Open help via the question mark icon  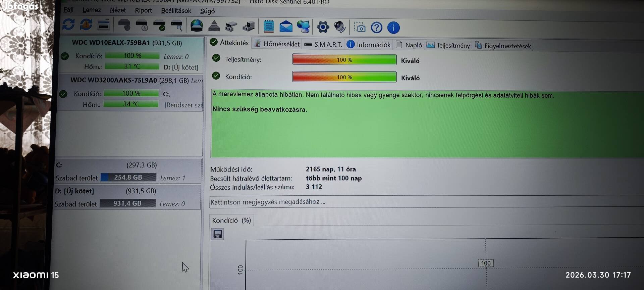(x=377, y=28)
